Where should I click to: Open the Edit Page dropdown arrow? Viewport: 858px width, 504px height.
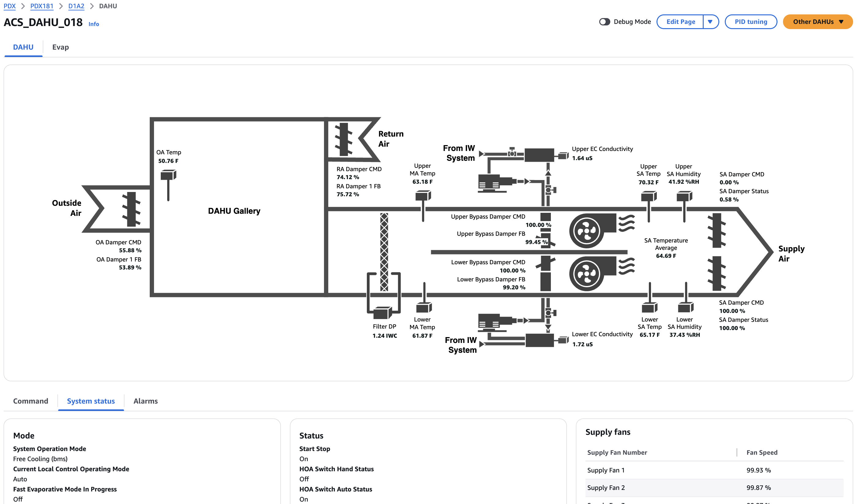click(x=710, y=22)
